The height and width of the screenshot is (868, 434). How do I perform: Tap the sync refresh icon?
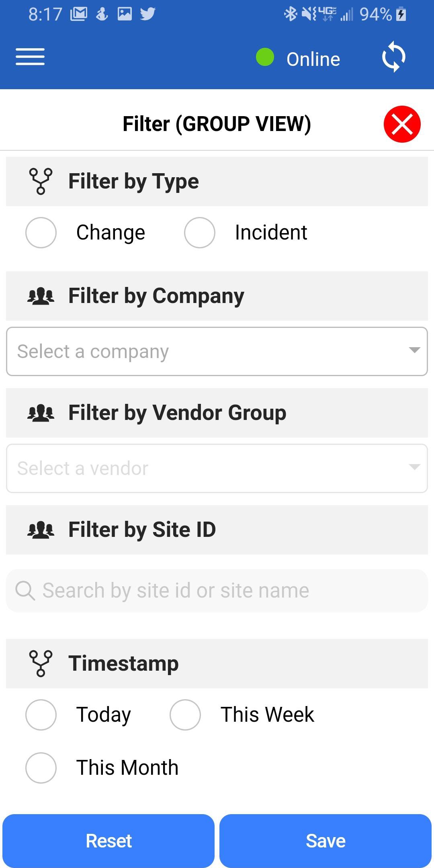point(393,57)
